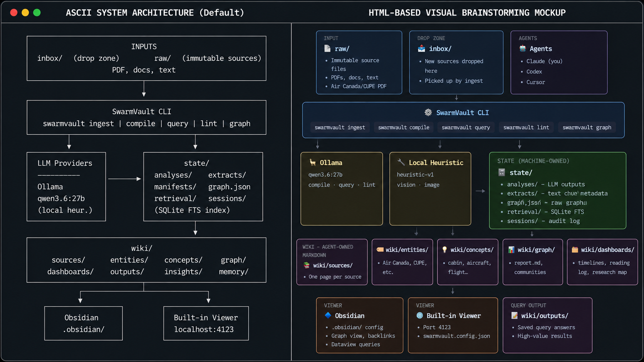Click 'report.md, communities' in wiki/graph/ card
The height and width of the screenshot is (362, 644).
530,267
